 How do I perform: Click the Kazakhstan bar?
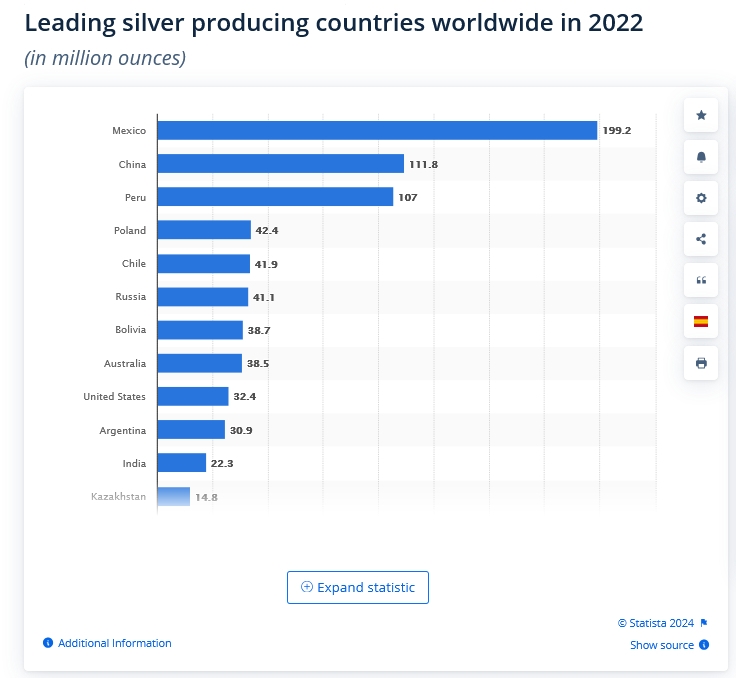174,496
